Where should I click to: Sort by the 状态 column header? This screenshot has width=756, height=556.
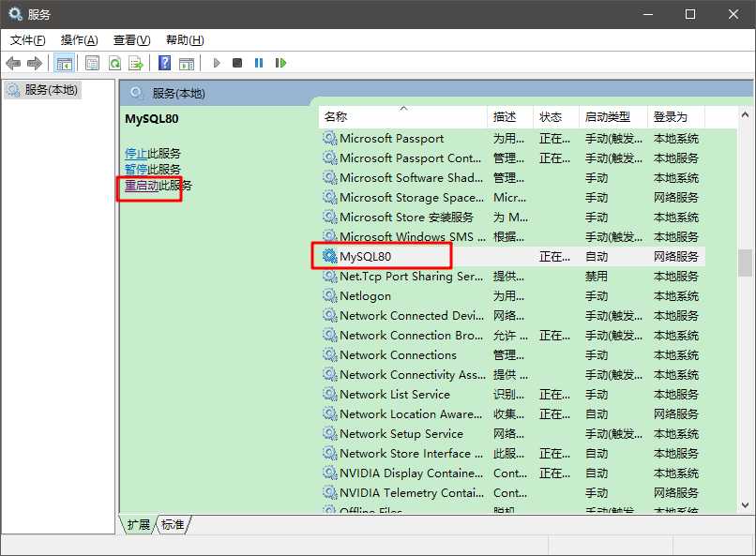click(x=556, y=116)
